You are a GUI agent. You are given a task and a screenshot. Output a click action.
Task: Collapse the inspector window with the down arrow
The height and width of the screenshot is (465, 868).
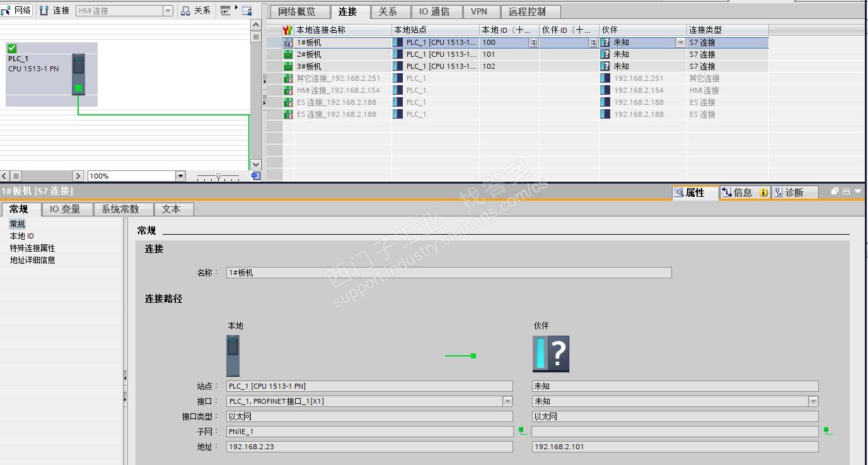(858, 191)
